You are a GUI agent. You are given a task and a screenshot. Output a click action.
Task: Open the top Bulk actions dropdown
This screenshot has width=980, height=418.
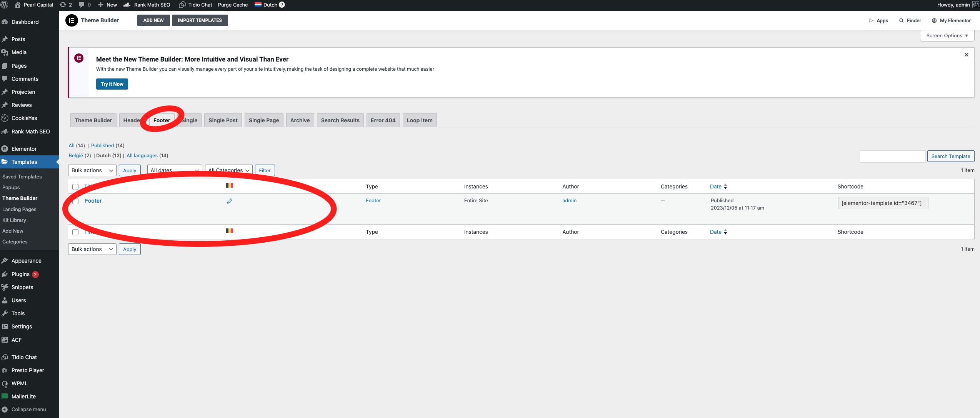click(92, 170)
